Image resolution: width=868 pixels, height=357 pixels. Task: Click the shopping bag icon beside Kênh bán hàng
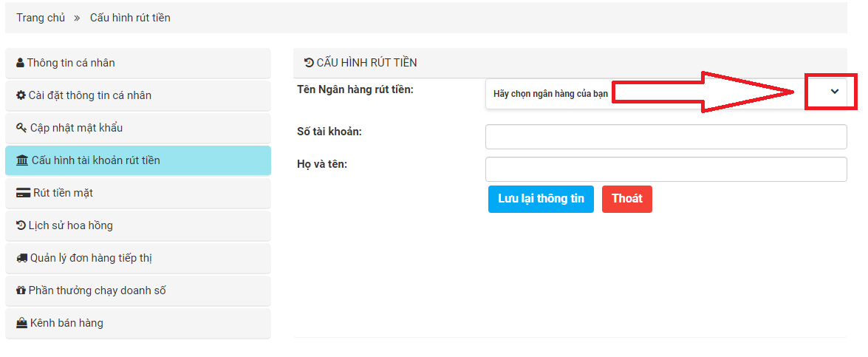(x=21, y=323)
